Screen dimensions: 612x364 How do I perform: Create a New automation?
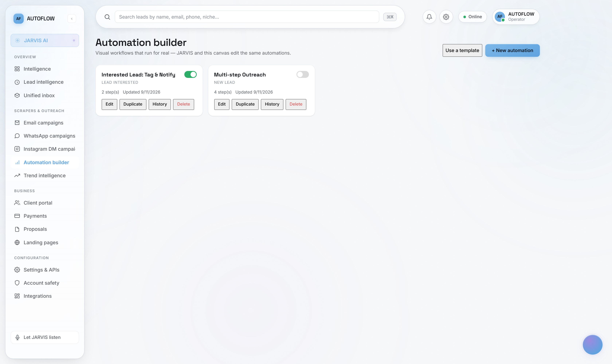[512, 51]
